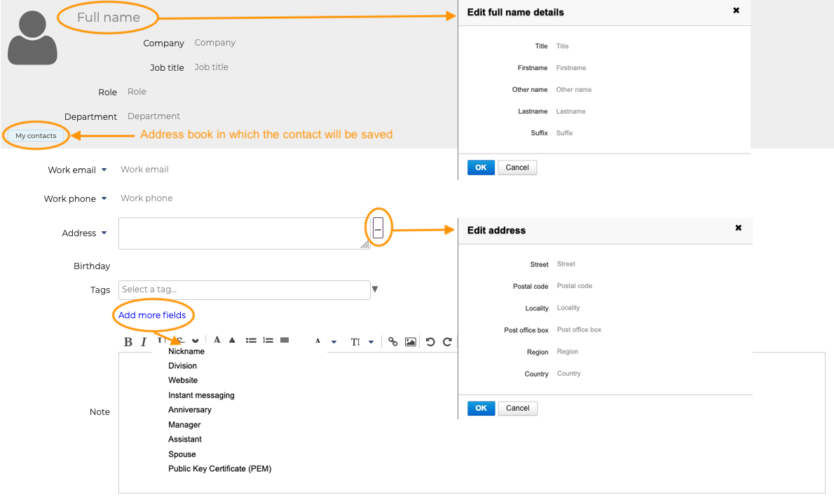Click the insert image icon
Viewport: 834px width, 504px height.
(411, 342)
